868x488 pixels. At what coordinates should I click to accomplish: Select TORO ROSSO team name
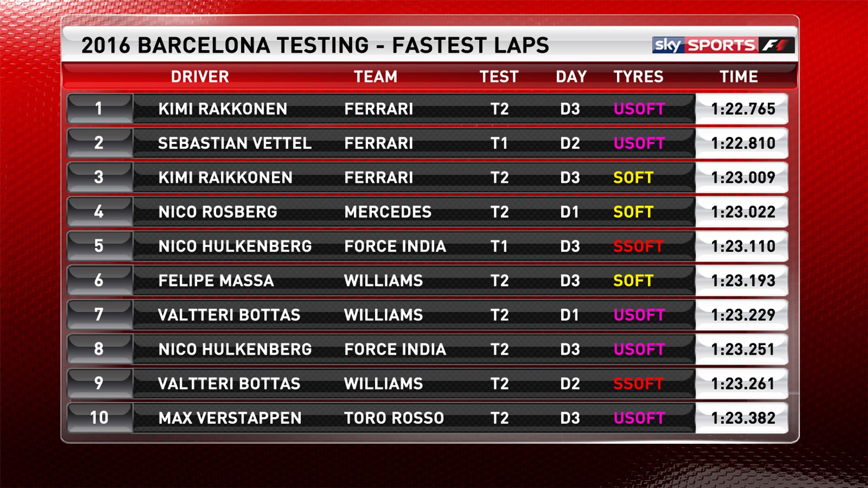394,418
